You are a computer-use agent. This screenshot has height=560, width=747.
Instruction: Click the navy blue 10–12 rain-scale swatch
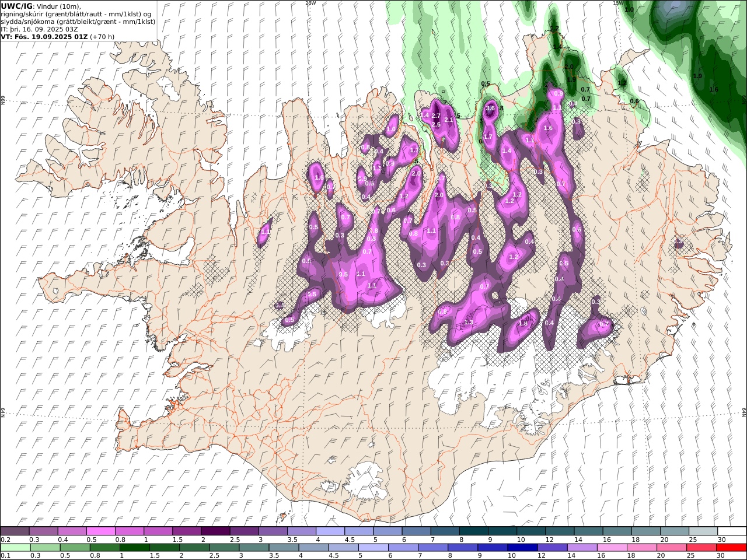click(522, 548)
